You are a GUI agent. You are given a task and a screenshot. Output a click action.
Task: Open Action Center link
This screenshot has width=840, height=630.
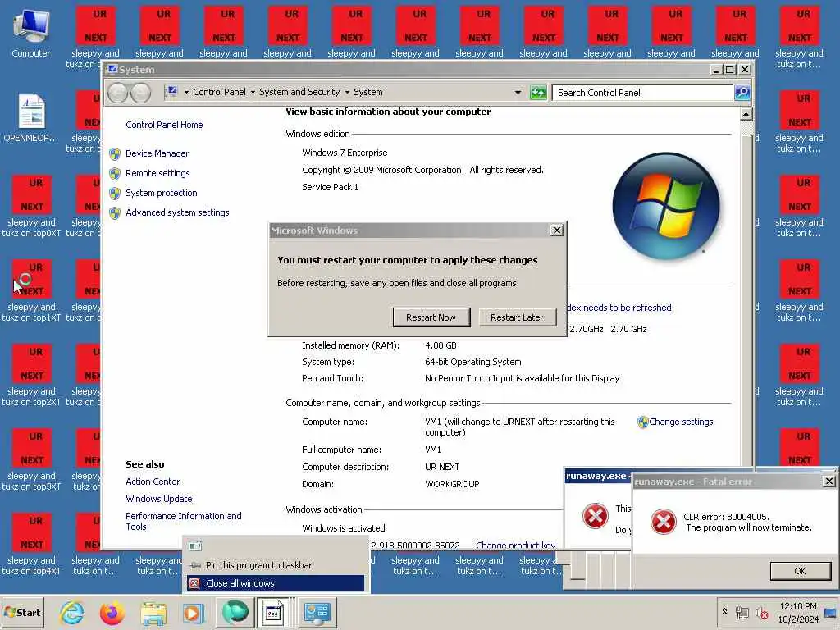(153, 482)
